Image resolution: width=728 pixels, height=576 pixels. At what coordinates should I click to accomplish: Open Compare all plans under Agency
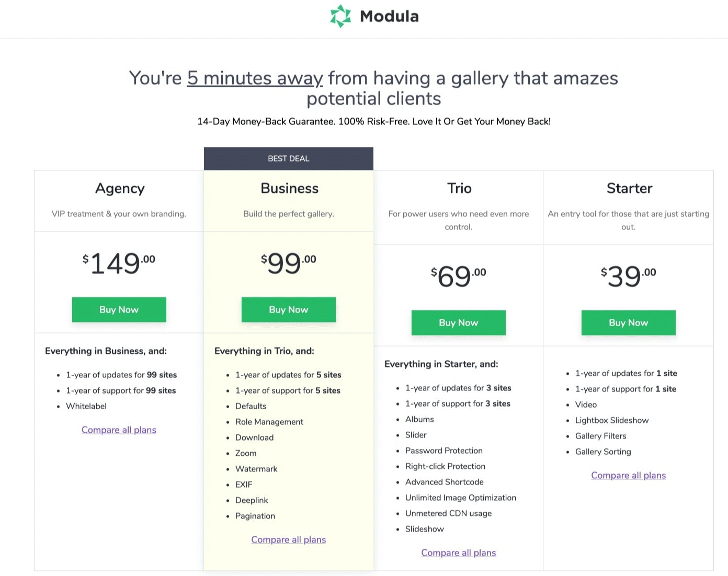[x=119, y=430]
